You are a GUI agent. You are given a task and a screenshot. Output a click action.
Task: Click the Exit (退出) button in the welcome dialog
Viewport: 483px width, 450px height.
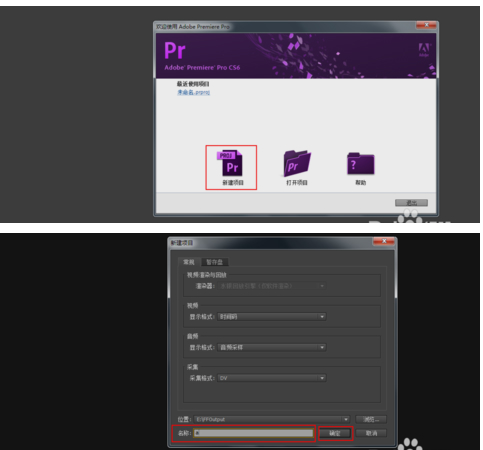(411, 203)
